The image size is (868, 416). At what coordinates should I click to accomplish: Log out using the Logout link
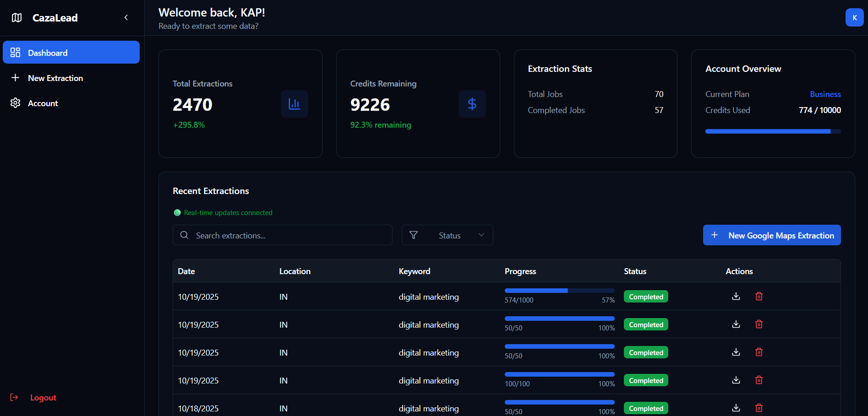coord(43,398)
